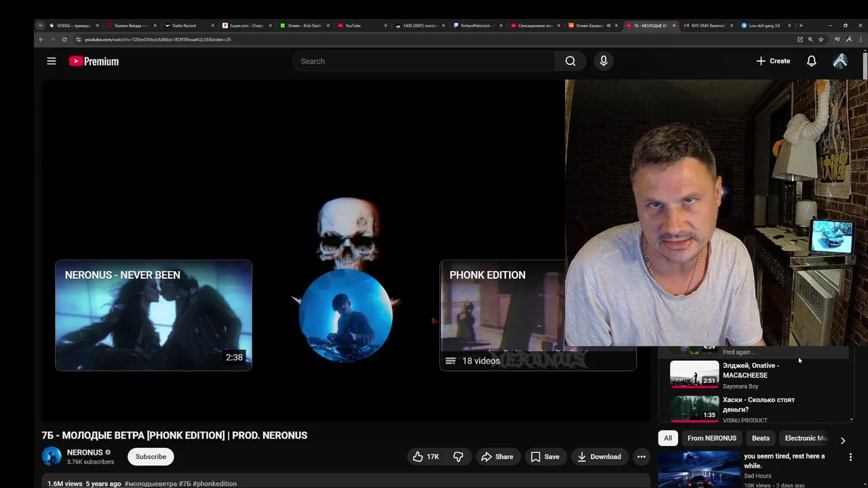Save video to a playlist
This screenshot has width=868, height=488.
545,457
